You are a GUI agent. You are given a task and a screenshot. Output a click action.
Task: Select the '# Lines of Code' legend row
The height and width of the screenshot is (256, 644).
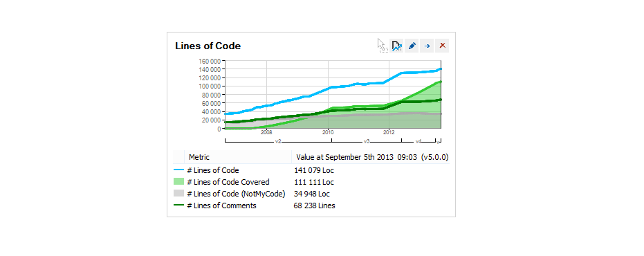(x=311, y=170)
